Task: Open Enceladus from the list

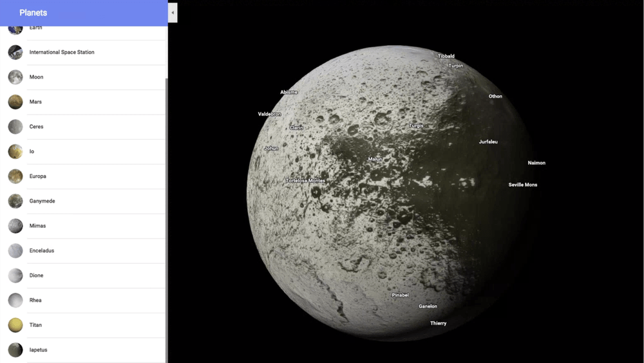Action: 42,250
